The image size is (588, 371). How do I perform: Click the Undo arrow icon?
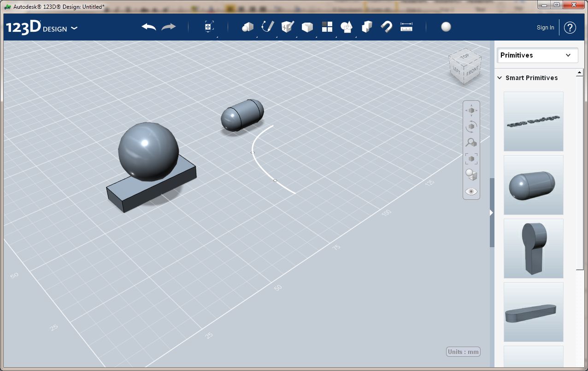(x=148, y=27)
